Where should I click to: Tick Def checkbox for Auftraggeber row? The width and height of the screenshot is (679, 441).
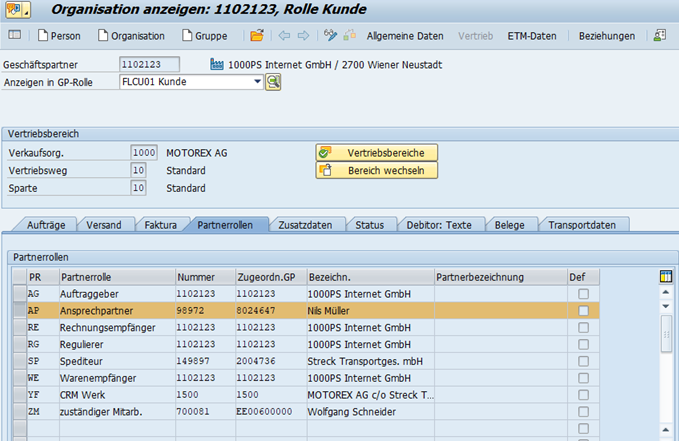581,294
